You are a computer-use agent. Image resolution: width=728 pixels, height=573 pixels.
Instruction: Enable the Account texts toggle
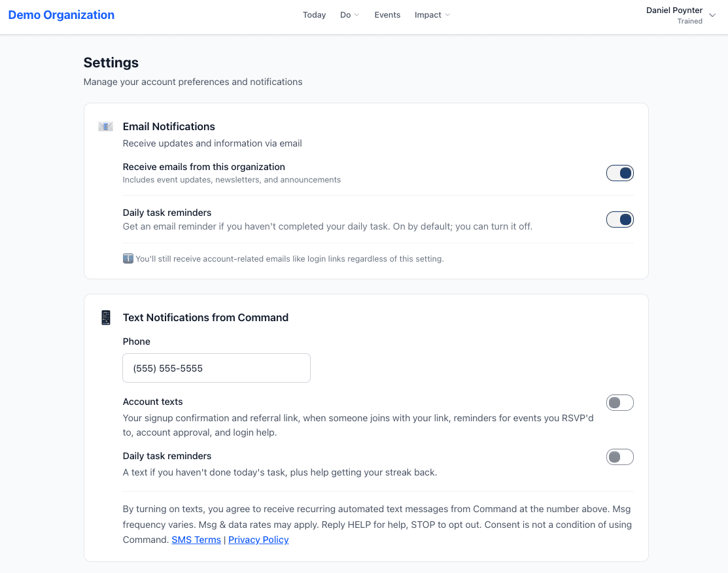(620, 402)
